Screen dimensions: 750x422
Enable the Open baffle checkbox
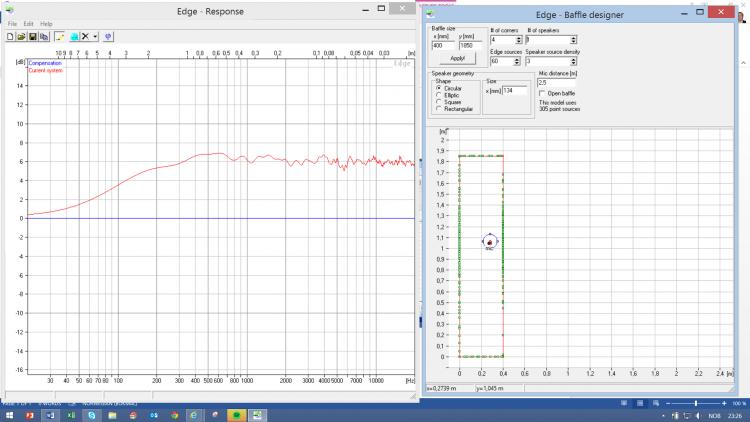click(x=542, y=93)
